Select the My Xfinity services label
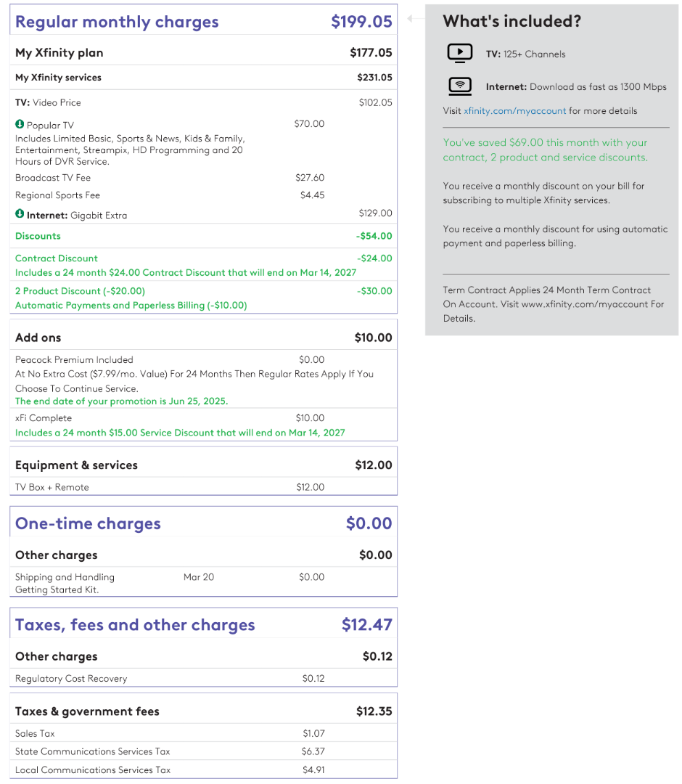Screen dimensions: 682x784 pyautogui.click(x=59, y=78)
